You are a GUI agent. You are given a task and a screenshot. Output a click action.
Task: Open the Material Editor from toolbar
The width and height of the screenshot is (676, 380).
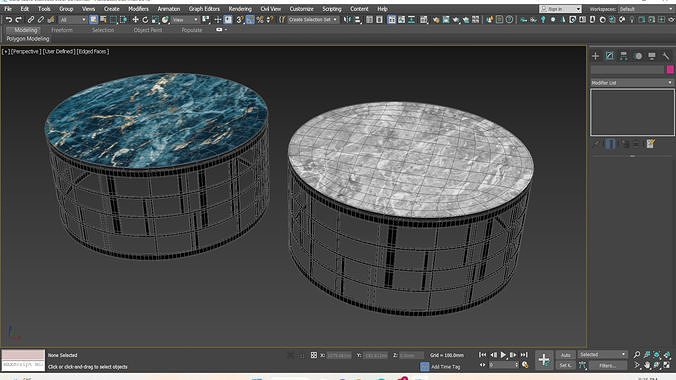pos(436,20)
